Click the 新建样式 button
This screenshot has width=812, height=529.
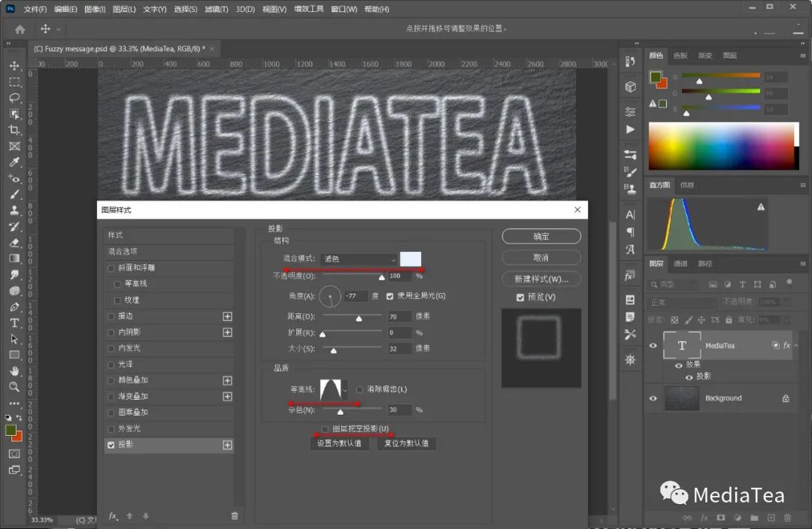pos(541,279)
